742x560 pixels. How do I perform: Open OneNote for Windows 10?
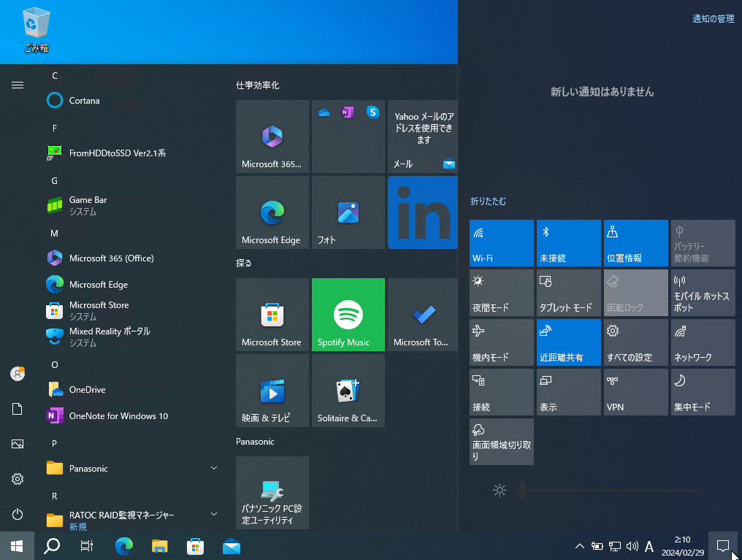(x=131, y=415)
